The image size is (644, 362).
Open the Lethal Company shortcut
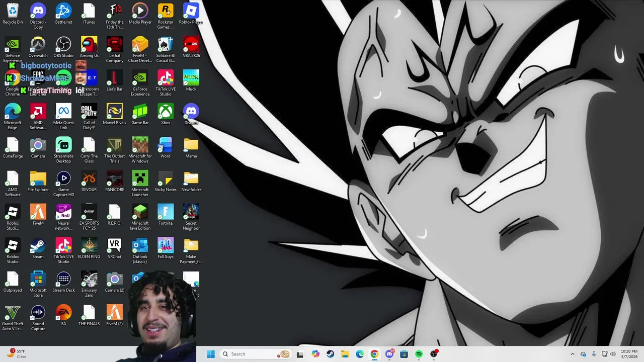[115, 49]
